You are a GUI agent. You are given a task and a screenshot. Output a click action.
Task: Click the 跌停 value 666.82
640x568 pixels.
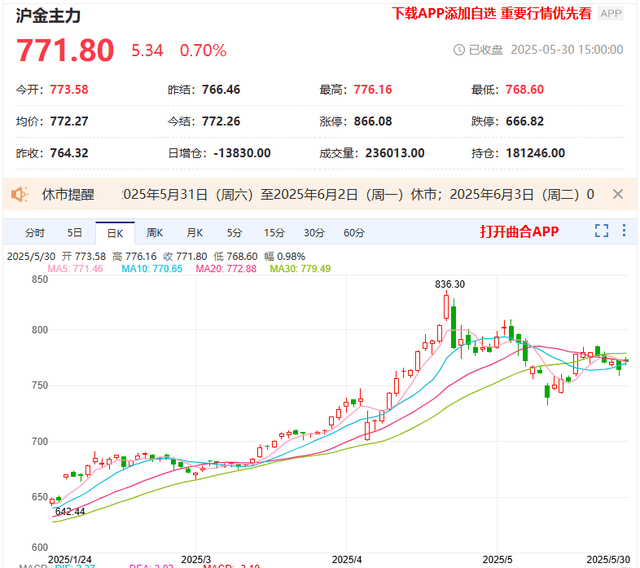524,121
